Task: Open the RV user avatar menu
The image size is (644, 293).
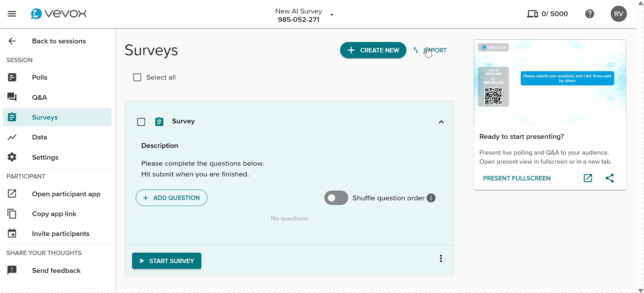Action: tap(618, 14)
